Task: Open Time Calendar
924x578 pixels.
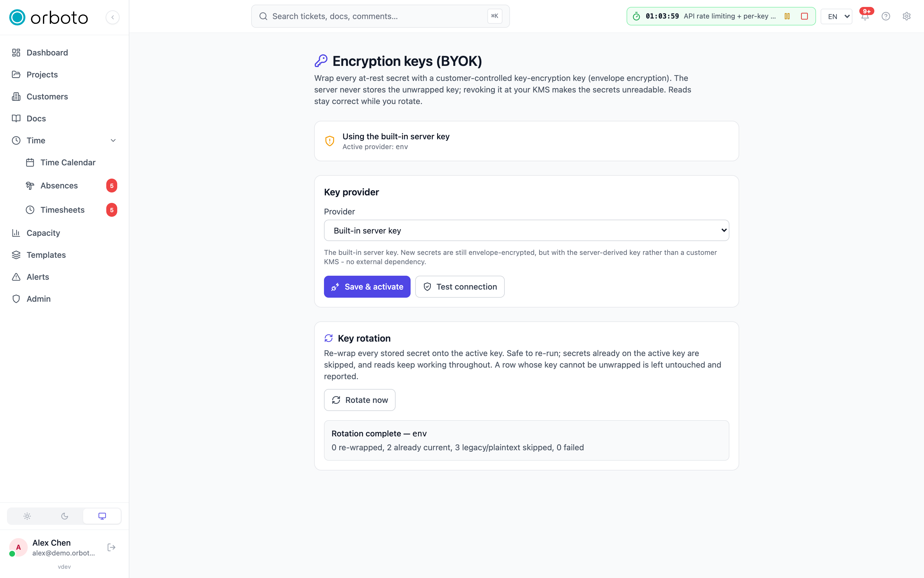Action: click(x=71, y=162)
